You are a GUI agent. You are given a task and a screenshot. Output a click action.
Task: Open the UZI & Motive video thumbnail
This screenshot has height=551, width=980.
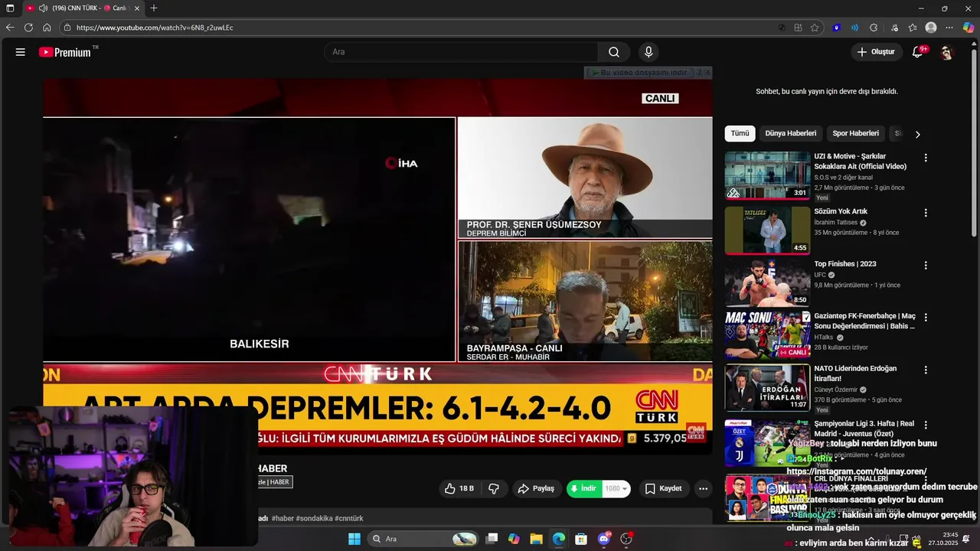(x=767, y=175)
